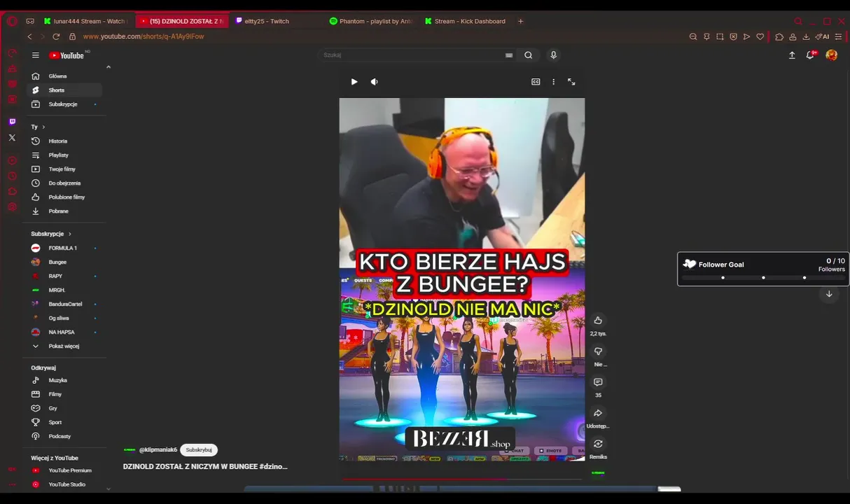850x504 pixels.
Task: Open Do obejrzenia watch later list
Action: (x=64, y=183)
